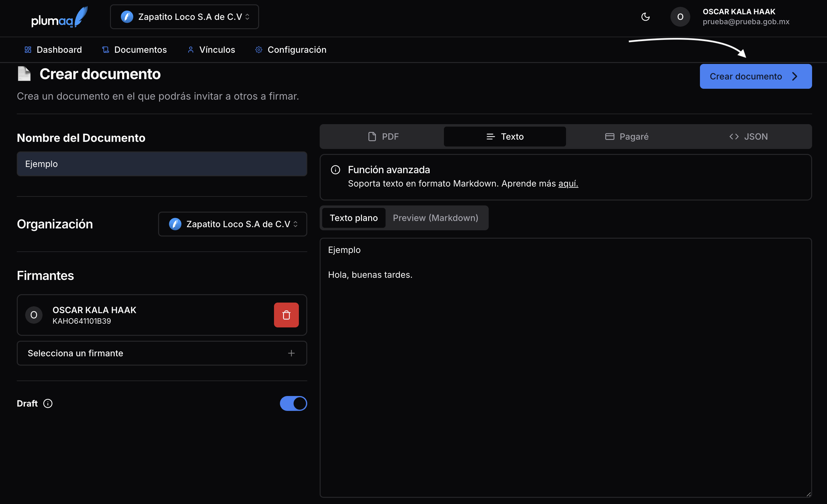Click the Nombre del Documento input field
Screen dimensions: 827x504
pyautogui.click(x=162, y=164)
